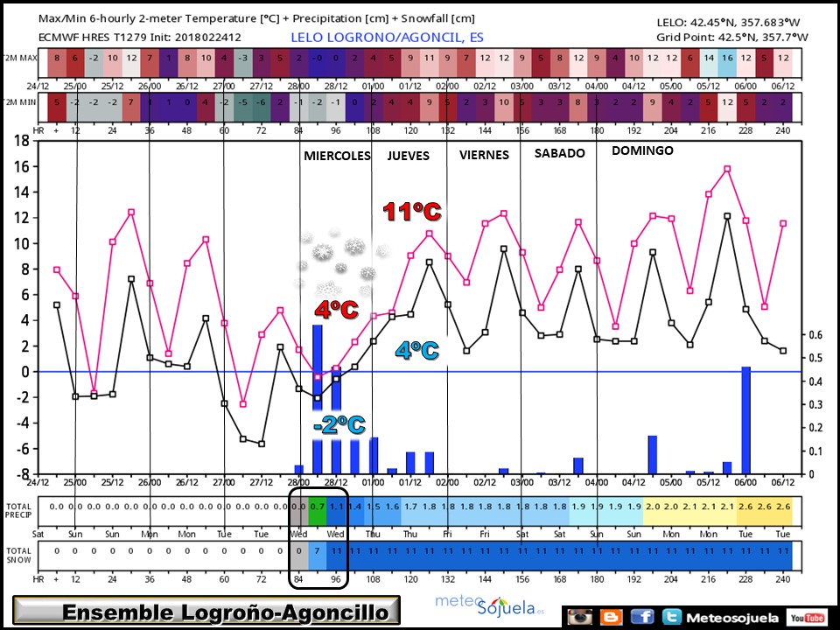Click the red 4ºC annotation
The height and width of the screenshot is (630, 840).
pyautogui.click(x=336, y=309)
